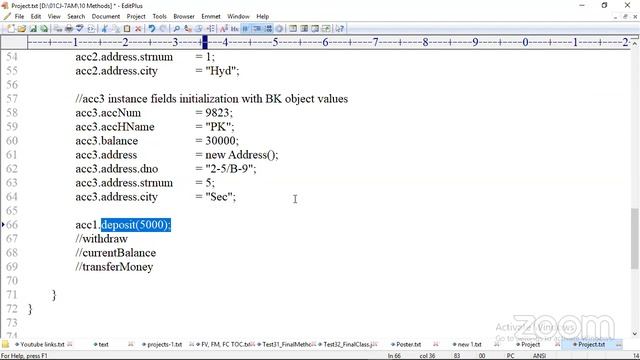Image resolution: width=640 pixels, height=360 pixels.
Task: Open the Window menu
Action: pos(238,16)
